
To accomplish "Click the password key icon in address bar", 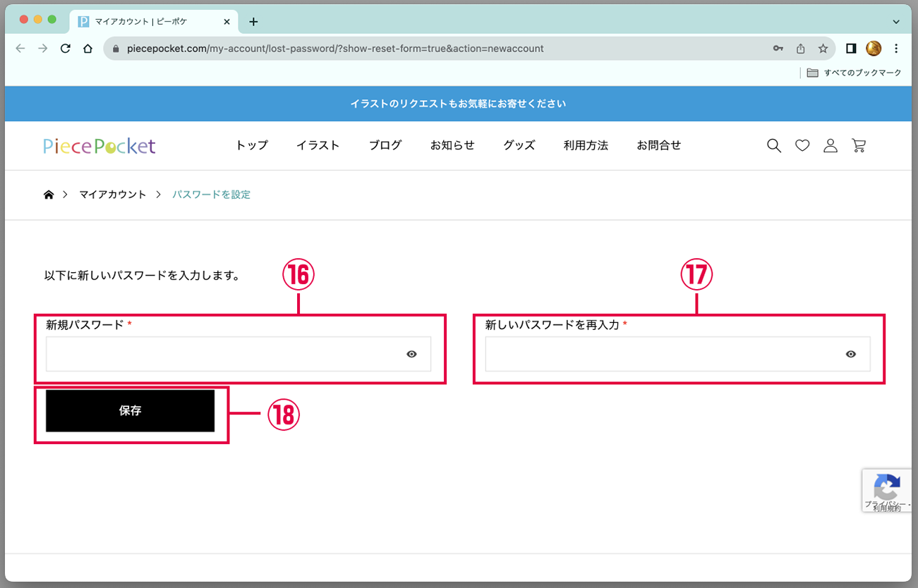I will point(778,49).
